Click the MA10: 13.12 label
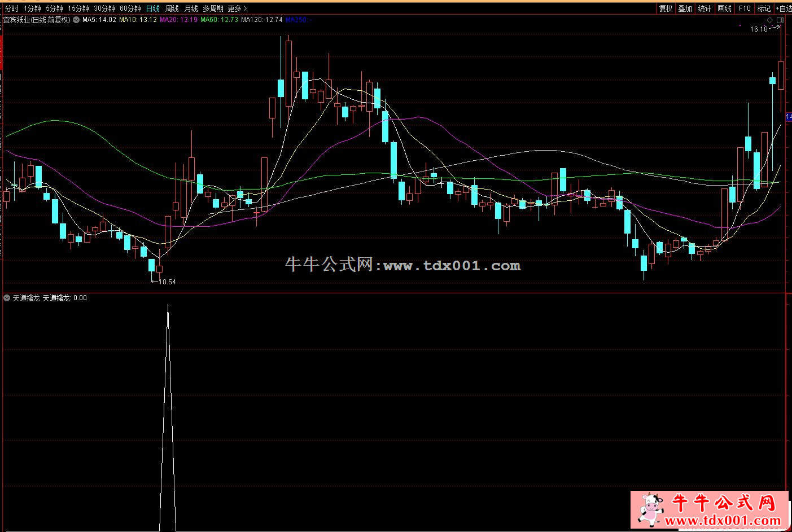This screenshot has height=532, width=792. point(138,20)
